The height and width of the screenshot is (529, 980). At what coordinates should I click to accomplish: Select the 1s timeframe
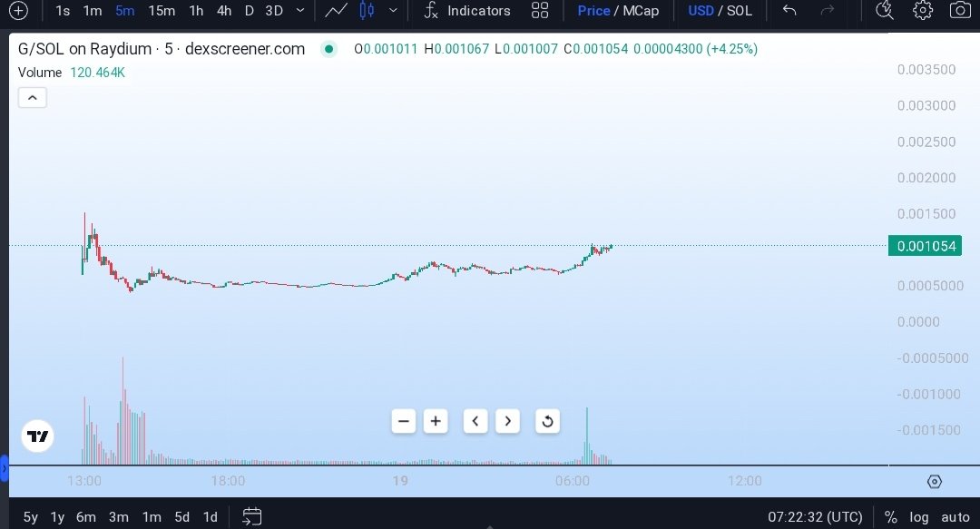[x=63, y=11]
